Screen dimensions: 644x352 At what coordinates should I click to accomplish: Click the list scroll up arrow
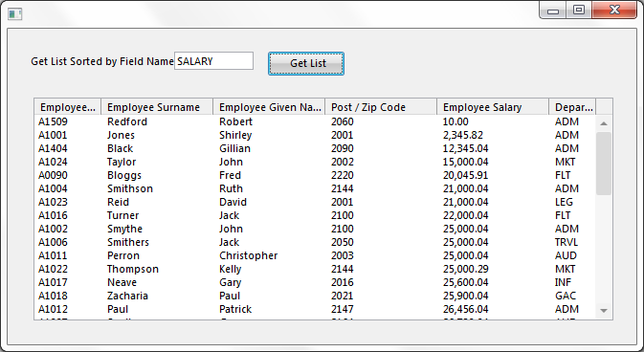(604, 123)
